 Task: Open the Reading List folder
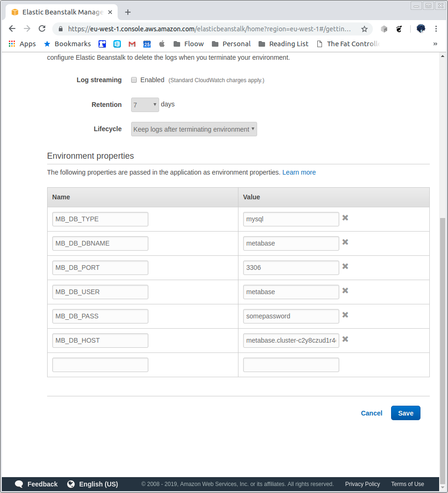[283, 44]
